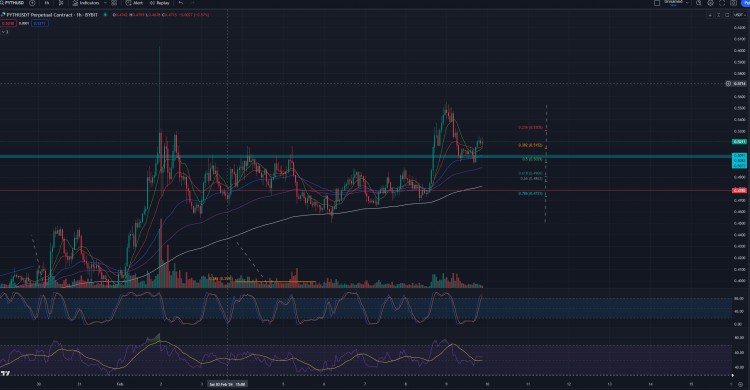Click the highlighted crosshair date label
The width and height of the screenshot is (750, 390).
point(227,384)
